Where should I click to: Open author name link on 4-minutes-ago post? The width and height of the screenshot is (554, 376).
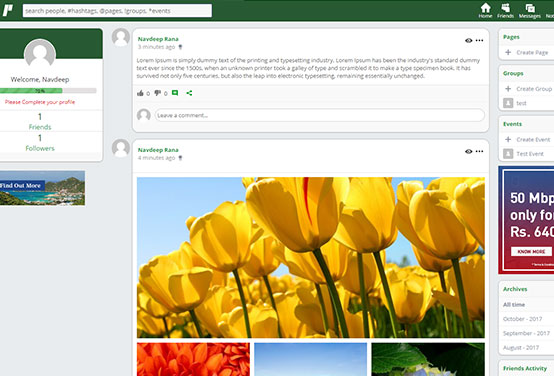pyautogui.click(x=158, y=150)
